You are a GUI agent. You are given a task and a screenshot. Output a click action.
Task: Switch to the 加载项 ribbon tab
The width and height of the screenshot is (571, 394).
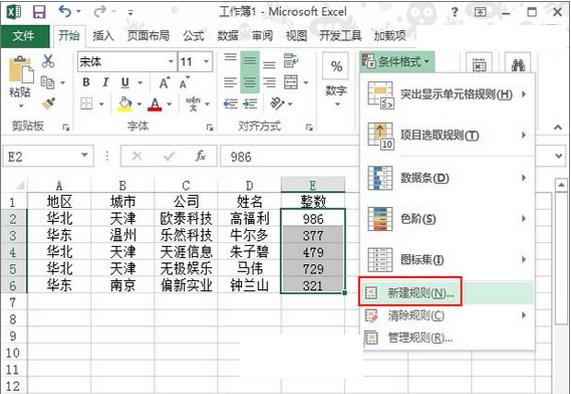(390, 36)
